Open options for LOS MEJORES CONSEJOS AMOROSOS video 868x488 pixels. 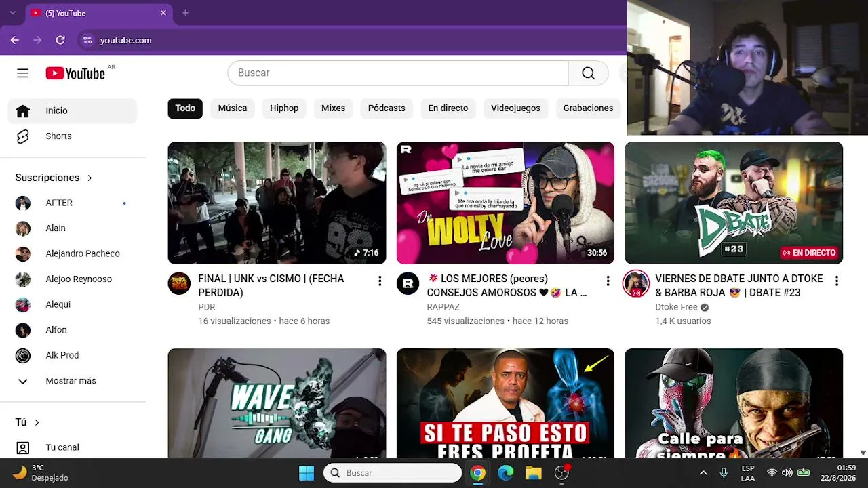click(608, 281)
